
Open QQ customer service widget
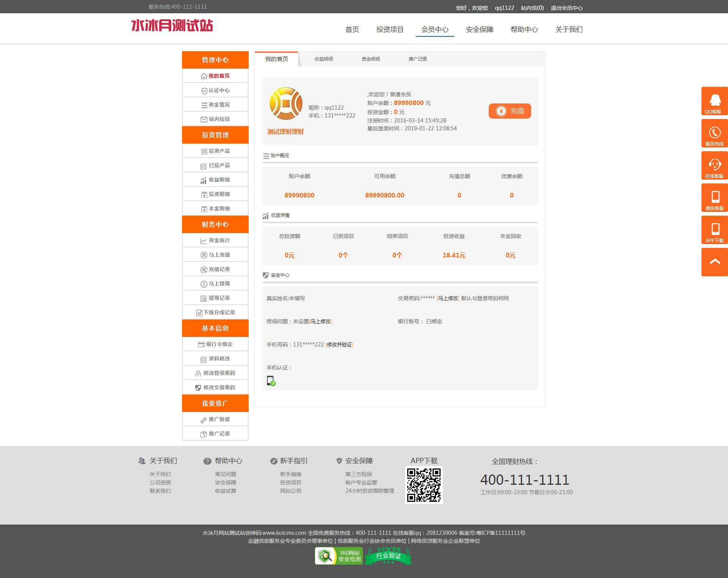point(714,101)
